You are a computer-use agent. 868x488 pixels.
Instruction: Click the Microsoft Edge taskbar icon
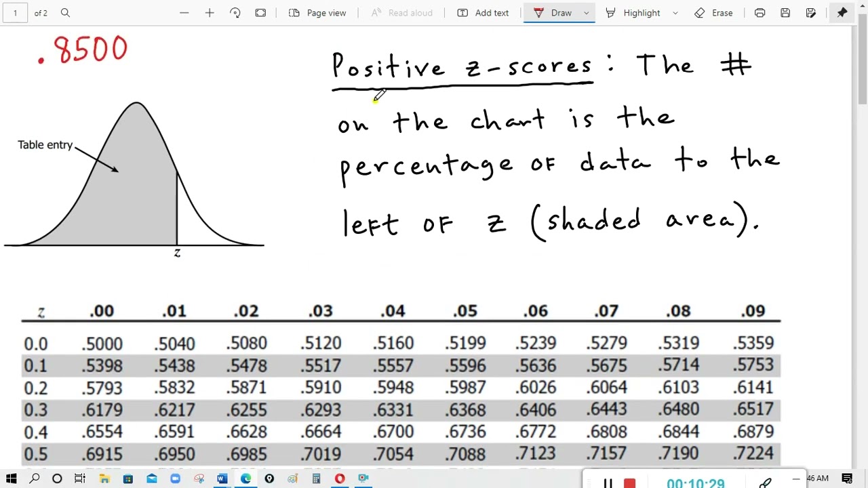click(x=245, y=479)
